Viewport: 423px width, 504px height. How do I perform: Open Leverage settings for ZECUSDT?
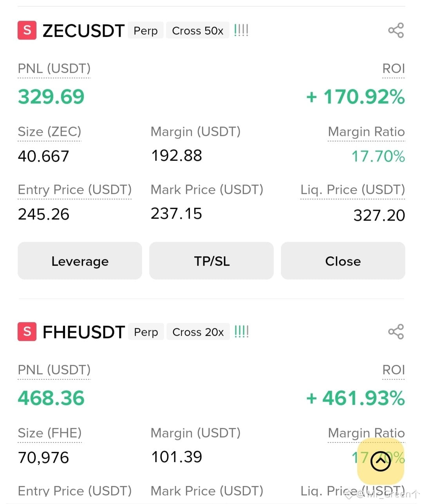(80, 261)
